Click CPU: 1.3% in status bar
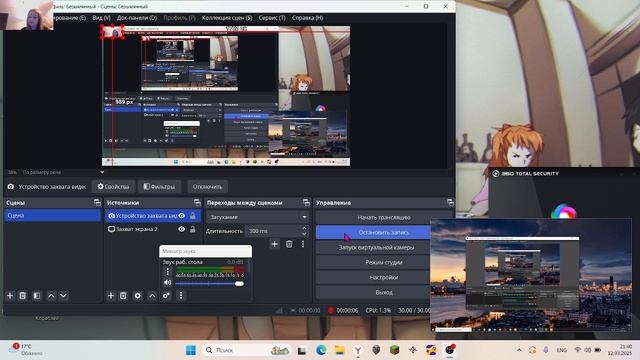This screenshot has width=640, height=360. tap(378, 310)
